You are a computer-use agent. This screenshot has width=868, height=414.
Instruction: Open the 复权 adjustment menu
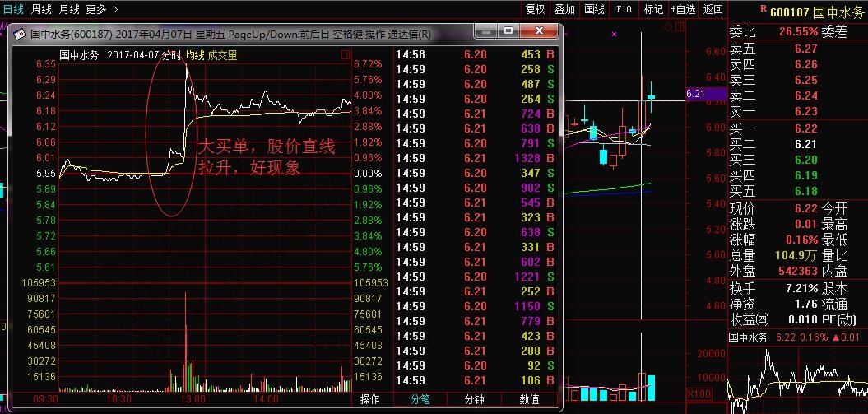click(x=535, y=9)
